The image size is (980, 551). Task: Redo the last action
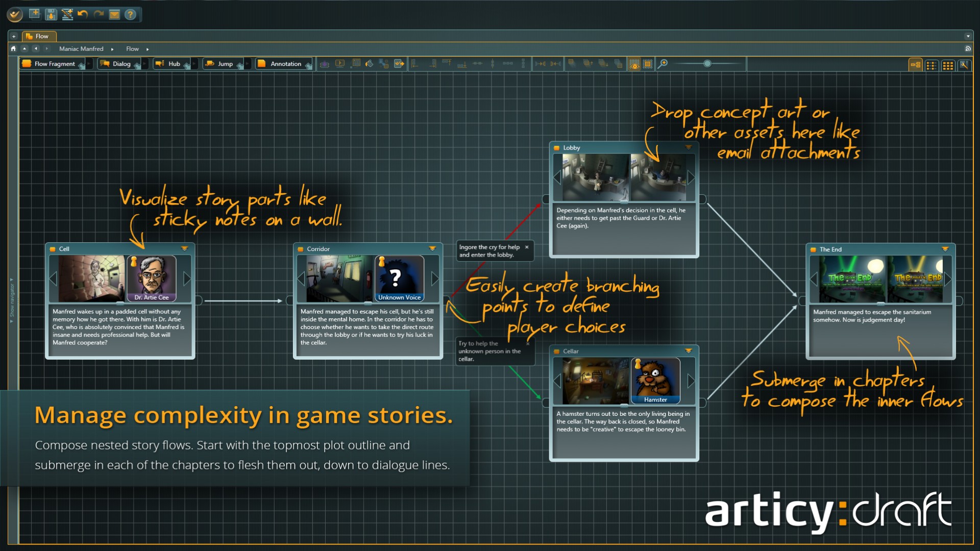99,14
